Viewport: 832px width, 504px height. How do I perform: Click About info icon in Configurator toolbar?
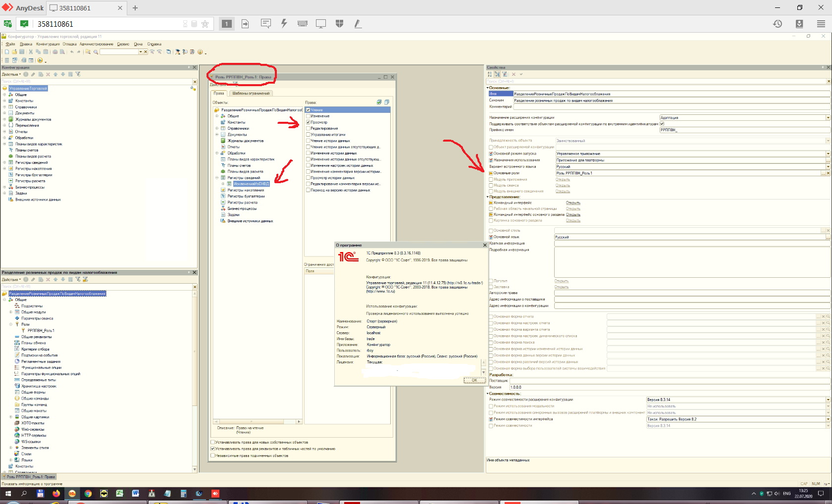coord(200,51)
